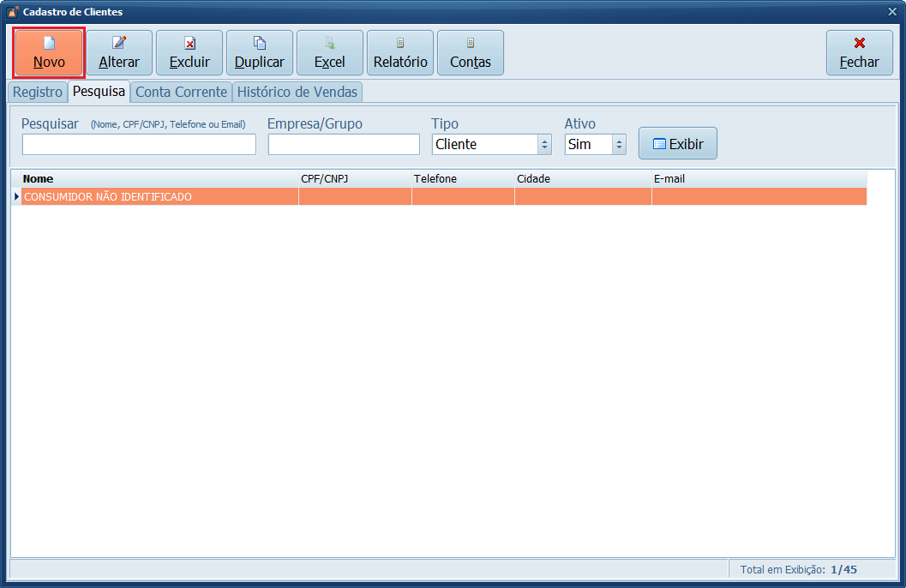Click the Exibir button
906x588 pixels.
point(677,144)
